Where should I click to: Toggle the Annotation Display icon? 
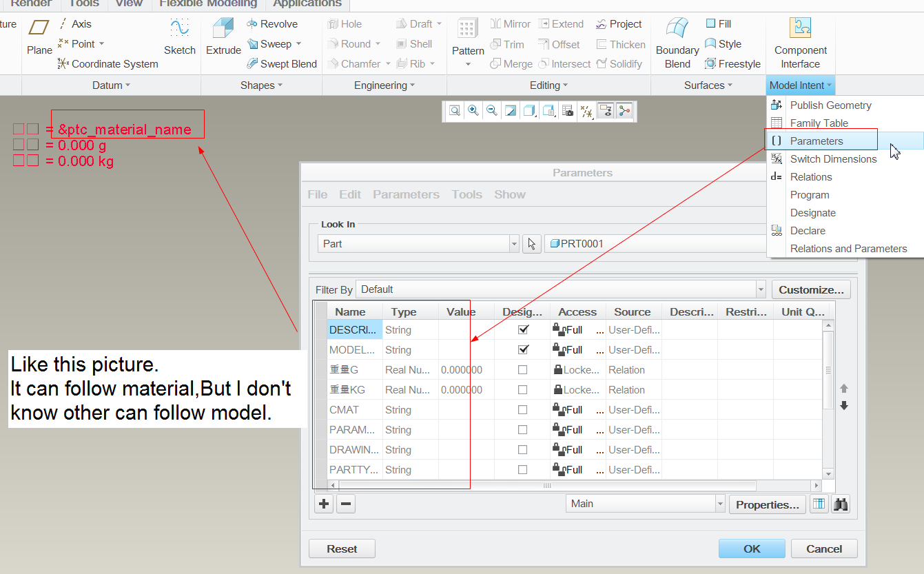click(x=606, y=111)
